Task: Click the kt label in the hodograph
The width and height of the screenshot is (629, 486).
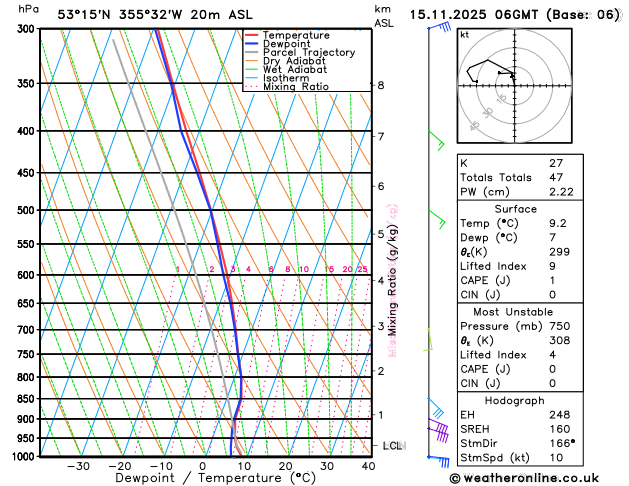Action: (x=465, y=35)
